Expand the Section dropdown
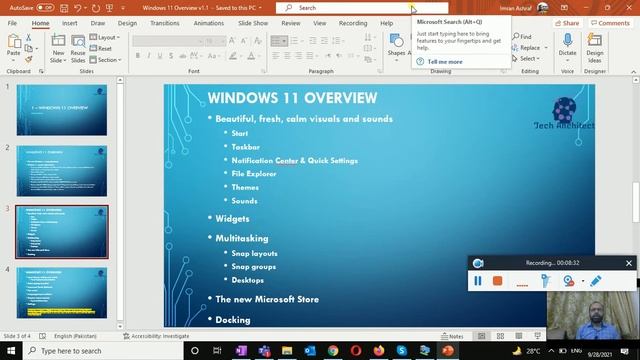 pos(105,60)
